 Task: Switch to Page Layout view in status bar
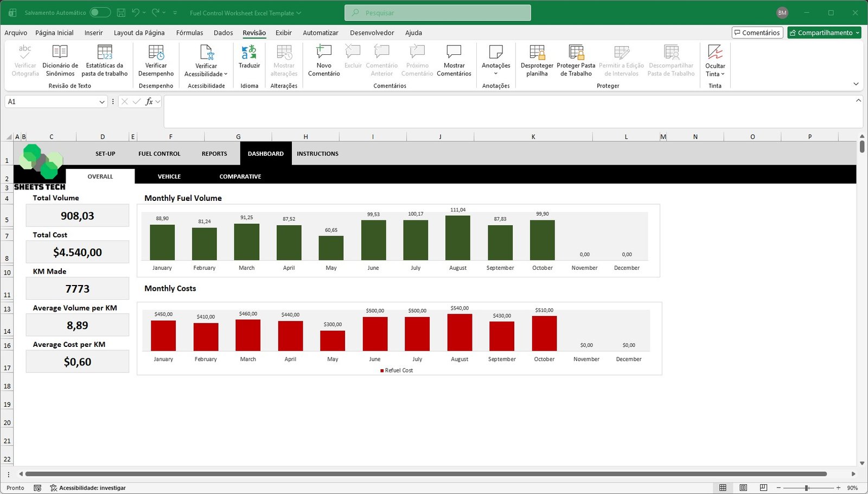point(743,487)
